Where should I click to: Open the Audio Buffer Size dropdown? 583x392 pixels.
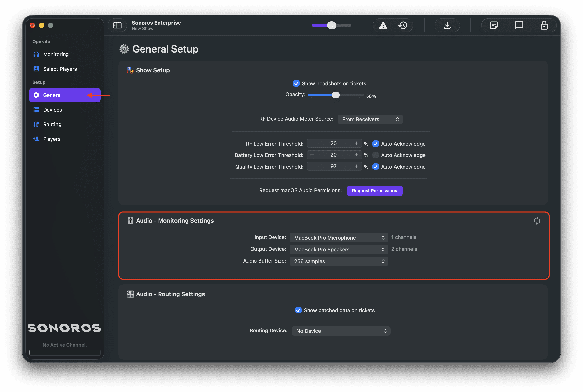[x=339, y=261]
